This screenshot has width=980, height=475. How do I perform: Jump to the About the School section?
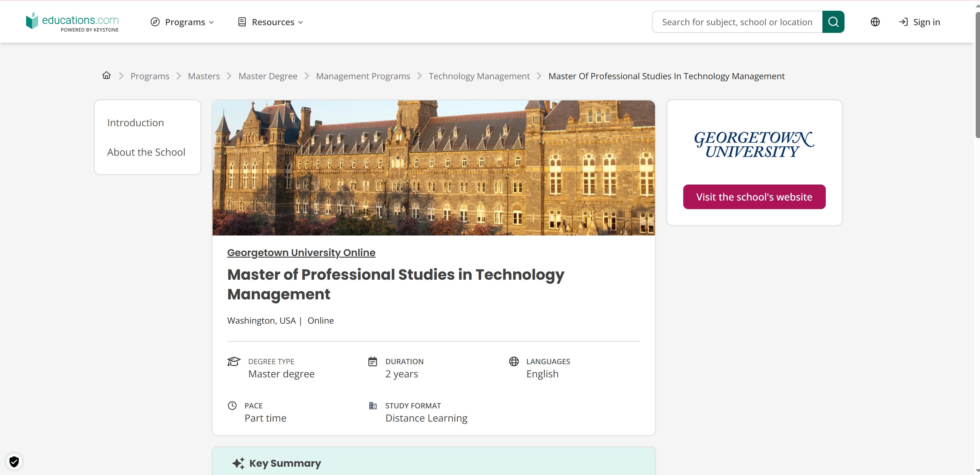(146, 152)
